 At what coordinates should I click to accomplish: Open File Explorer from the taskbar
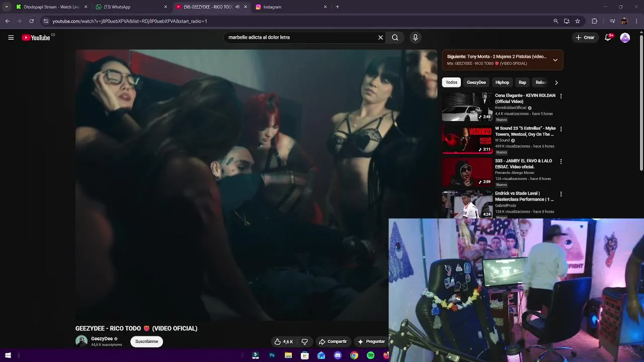pyautogui.click(x=288, y=355)
